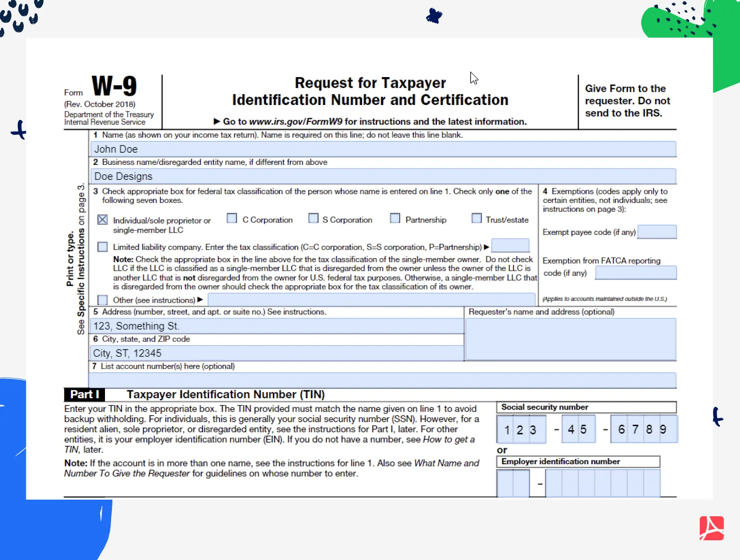The image size is (740, 560).
Task: Select the Doe Designs business name field
Action: pos(383,176)
